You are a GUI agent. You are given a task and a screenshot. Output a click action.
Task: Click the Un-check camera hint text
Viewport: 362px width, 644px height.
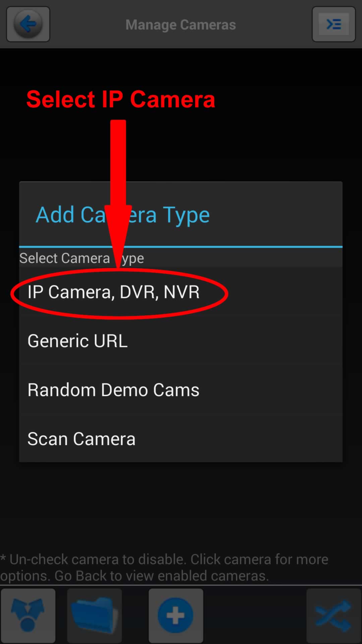point(164,568)
